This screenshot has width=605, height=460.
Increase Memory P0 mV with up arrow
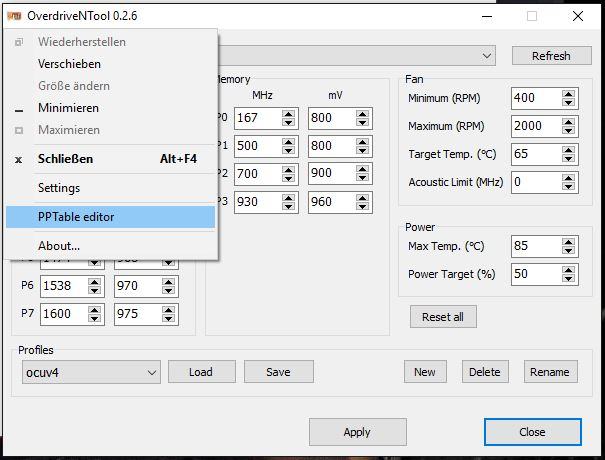point(362,114)
